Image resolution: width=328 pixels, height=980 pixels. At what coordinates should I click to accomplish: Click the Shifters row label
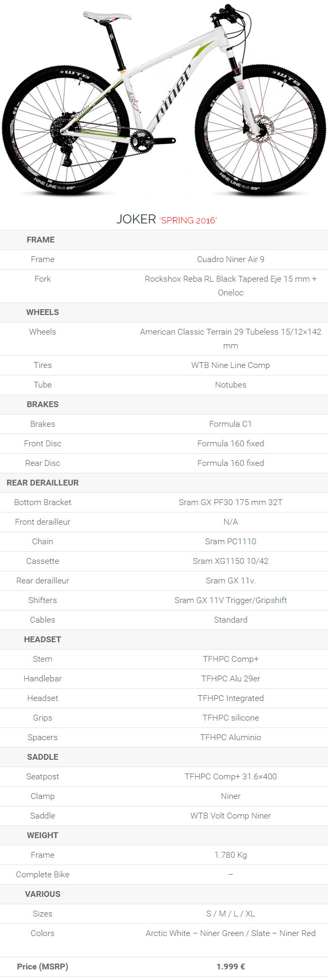pyautogui.click(x=42, y=600)
